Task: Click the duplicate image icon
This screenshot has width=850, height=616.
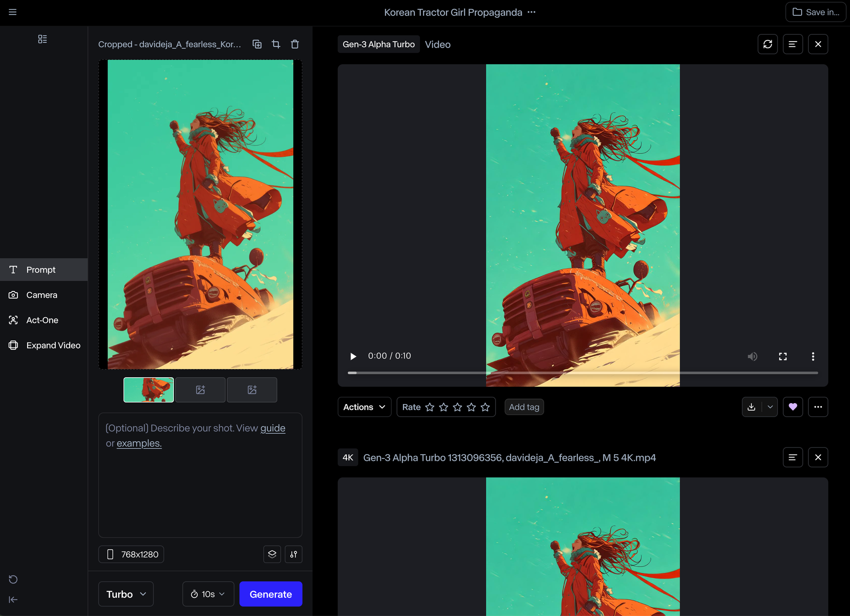Action: [257, 44]
